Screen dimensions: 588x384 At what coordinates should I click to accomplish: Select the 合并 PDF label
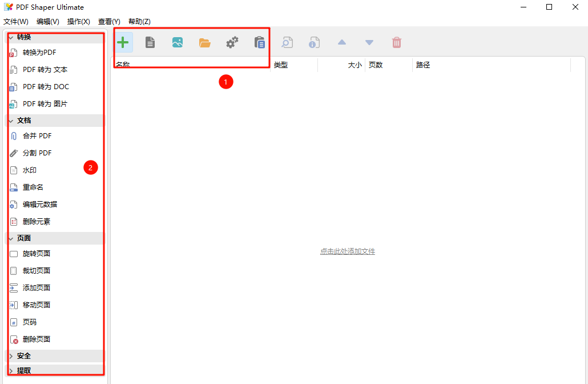click(37, 136)
